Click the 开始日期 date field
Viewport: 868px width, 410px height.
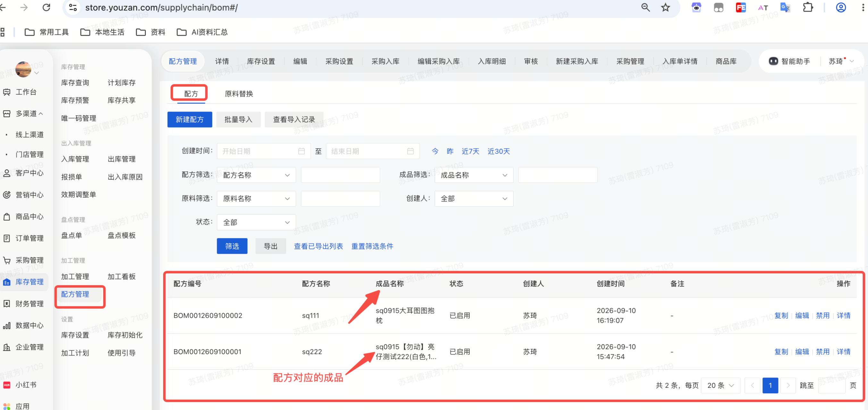pos(263,151)
